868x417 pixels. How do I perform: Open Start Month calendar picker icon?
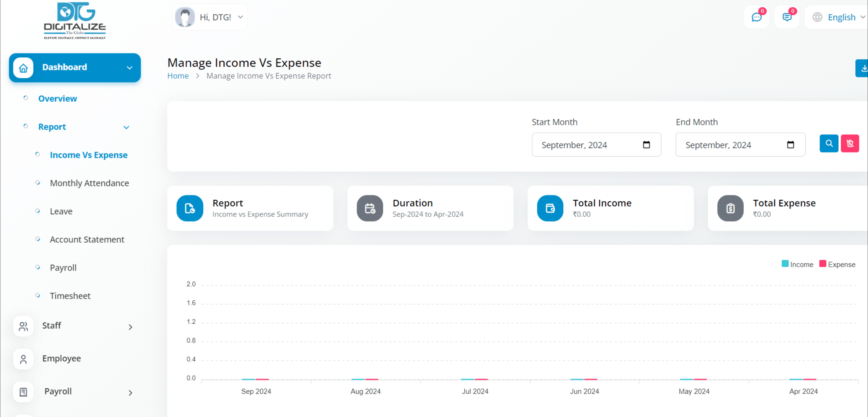coord(646,145)
